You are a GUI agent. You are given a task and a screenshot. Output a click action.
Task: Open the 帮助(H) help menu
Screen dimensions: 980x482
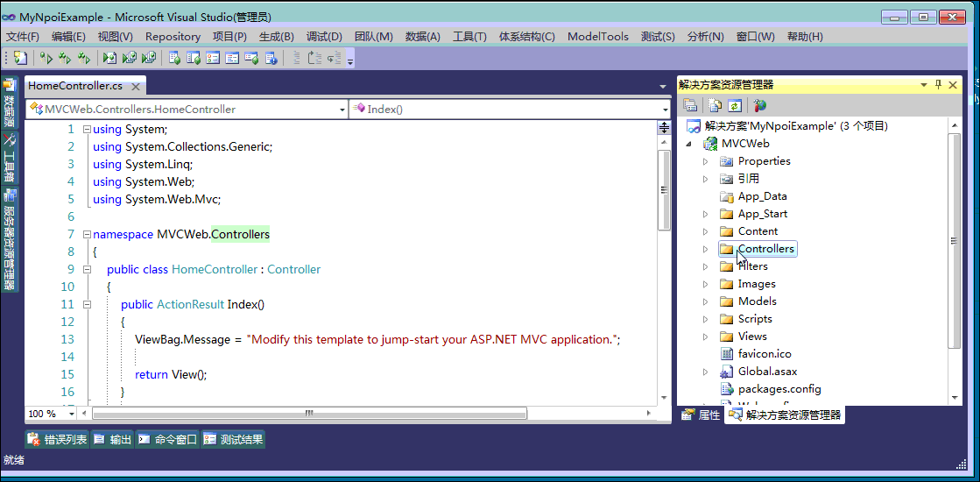click(x=805, y=37)
